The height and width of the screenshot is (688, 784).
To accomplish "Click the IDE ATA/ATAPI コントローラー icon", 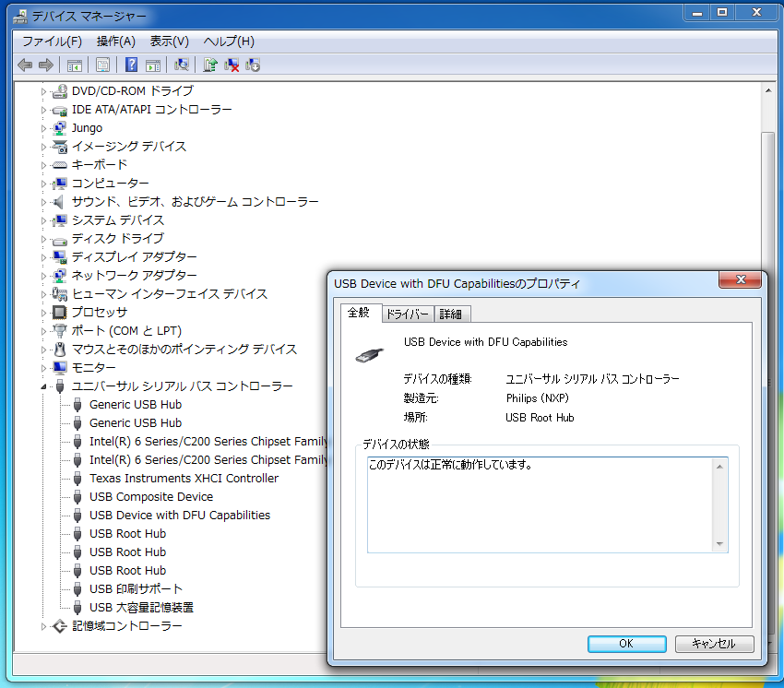I will (x=60, y=110).
